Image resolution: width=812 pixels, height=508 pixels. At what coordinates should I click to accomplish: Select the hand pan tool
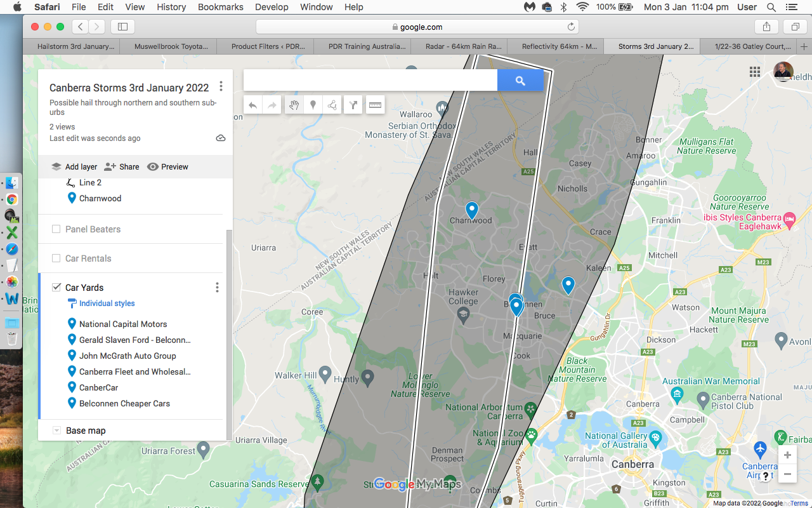pos(294,105)
